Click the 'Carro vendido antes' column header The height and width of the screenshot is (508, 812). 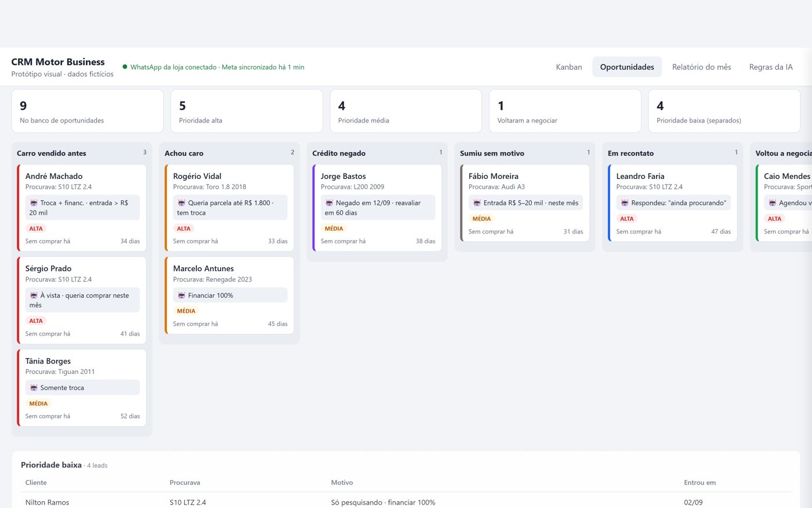[52, 153]
